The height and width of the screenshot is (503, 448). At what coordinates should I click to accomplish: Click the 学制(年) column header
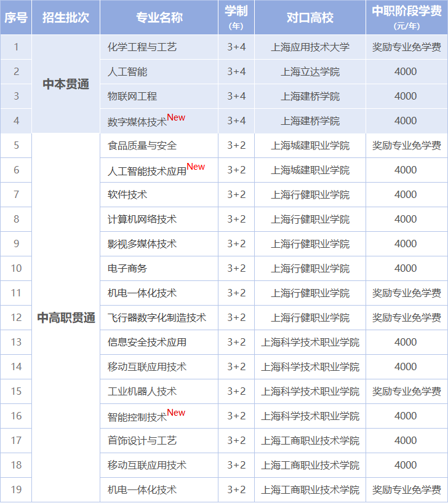[236, 17]
